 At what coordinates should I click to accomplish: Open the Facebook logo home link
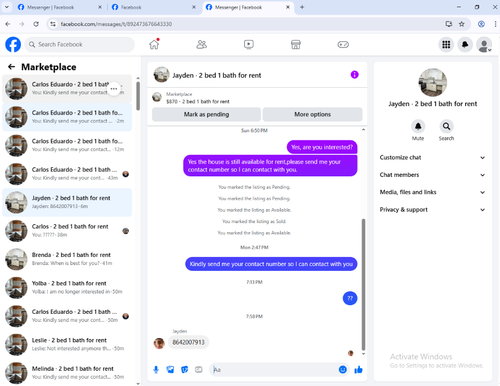click(13, 44)
